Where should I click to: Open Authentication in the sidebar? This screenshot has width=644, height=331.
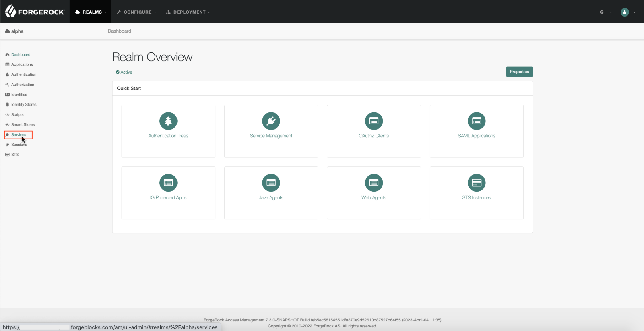(x=24, y=74)
